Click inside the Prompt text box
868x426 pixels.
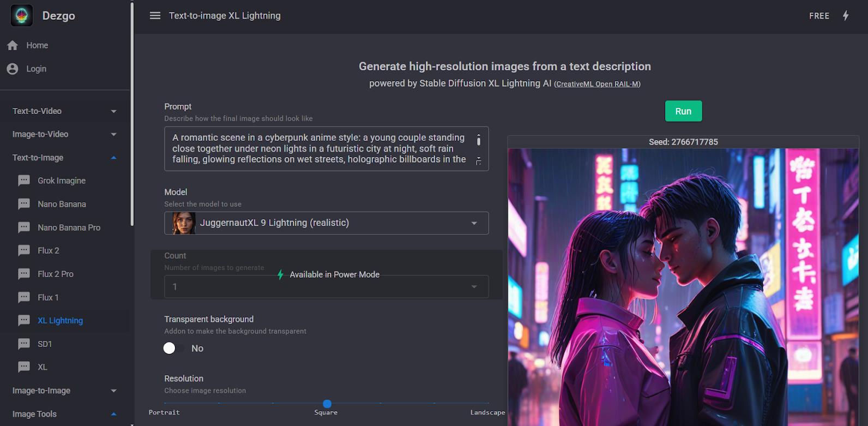(327, 149)
